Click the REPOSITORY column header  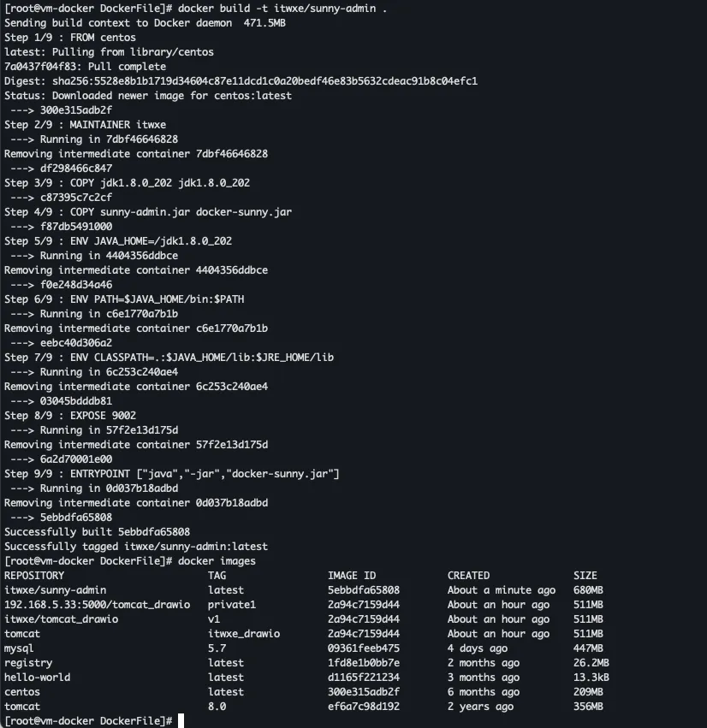[x=34, y=576]
